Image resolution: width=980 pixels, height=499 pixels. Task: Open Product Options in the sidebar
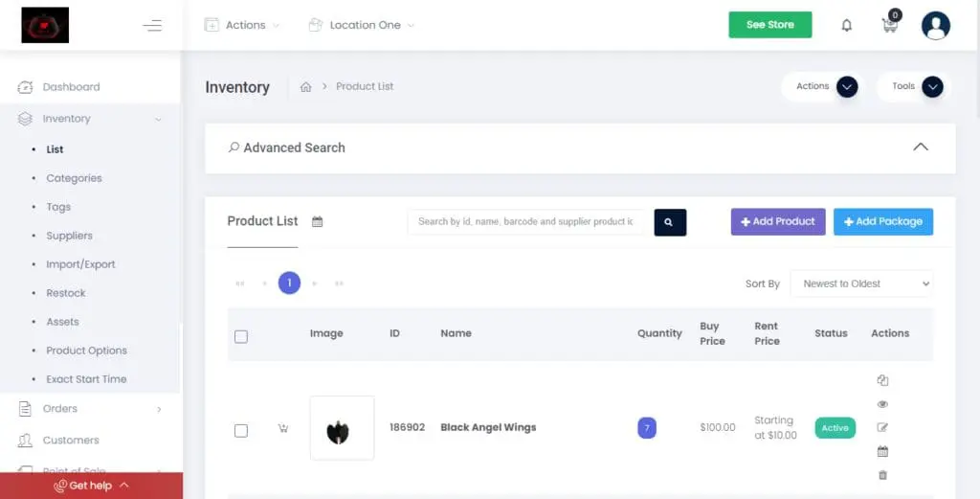tap(87, 351)
